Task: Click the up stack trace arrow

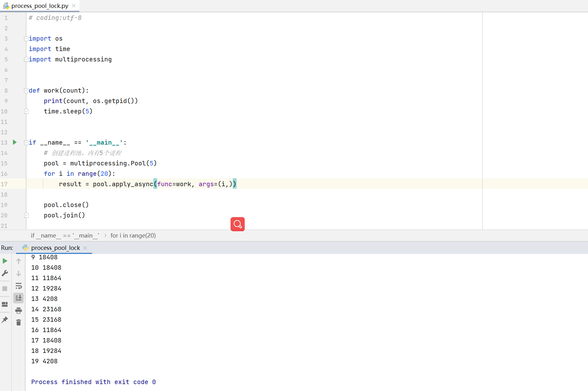Action: point(19,261)
